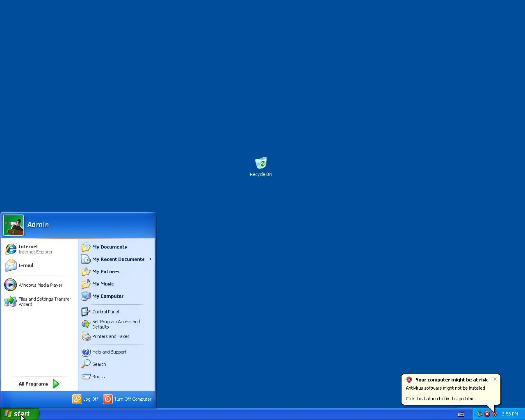This screenshot has width=525, height=420.
Task: Open My Pictures folder
Action: click(116, 272)
